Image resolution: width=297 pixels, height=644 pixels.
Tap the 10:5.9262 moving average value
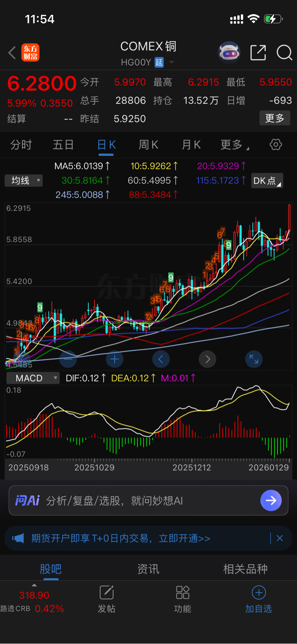[154, 166]
